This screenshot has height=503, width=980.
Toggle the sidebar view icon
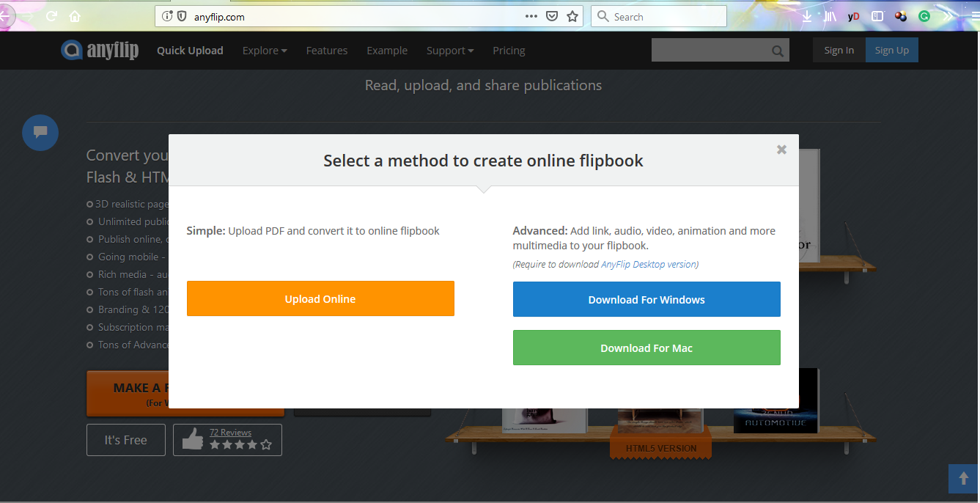pos(877,16)
